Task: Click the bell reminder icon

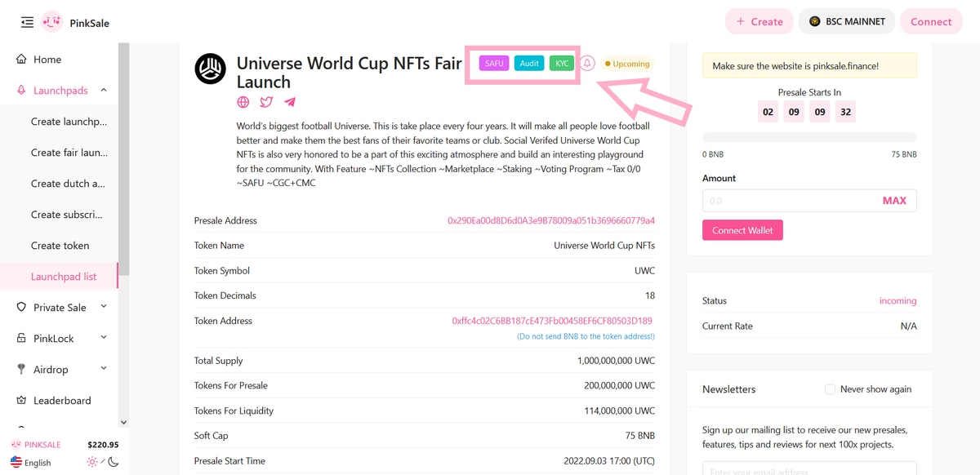Action: (587, 64)
